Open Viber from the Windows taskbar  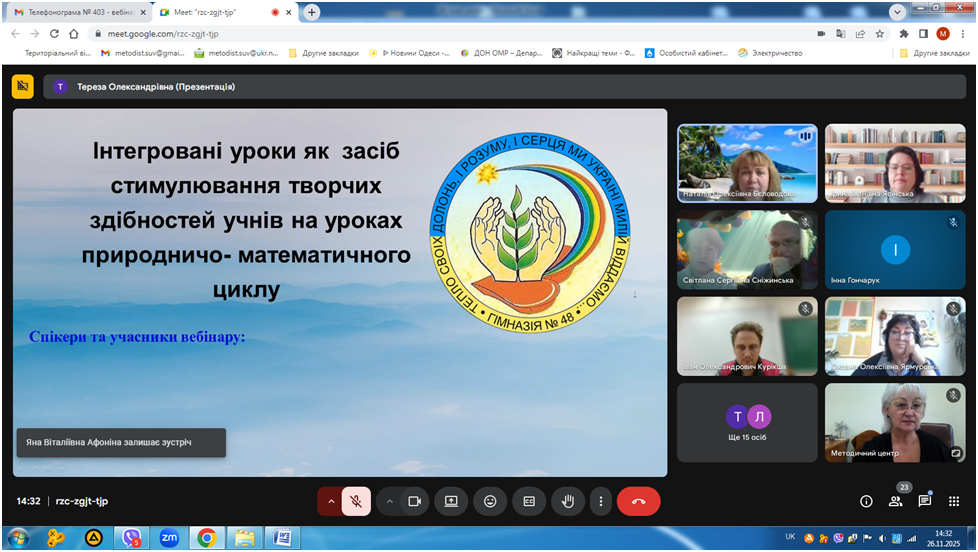[131, 538]
